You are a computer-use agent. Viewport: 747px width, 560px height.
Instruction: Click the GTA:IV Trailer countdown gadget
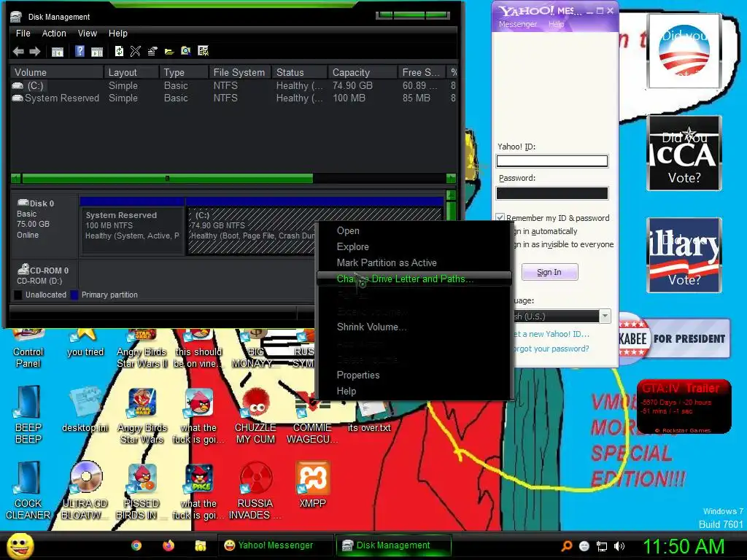(x=684, y=407)
